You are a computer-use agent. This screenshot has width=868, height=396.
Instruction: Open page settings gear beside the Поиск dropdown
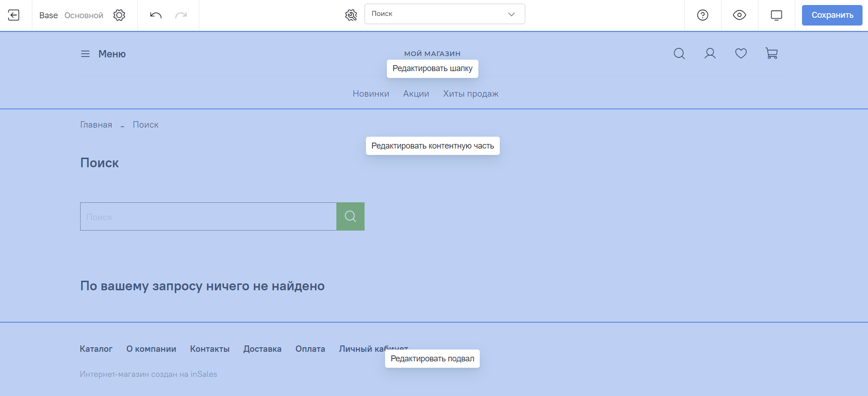[351, 15]
